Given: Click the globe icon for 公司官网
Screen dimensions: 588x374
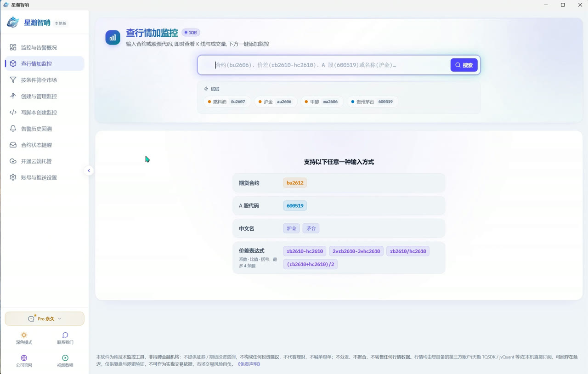Looking at the screenshot, I should click(24, 358).
